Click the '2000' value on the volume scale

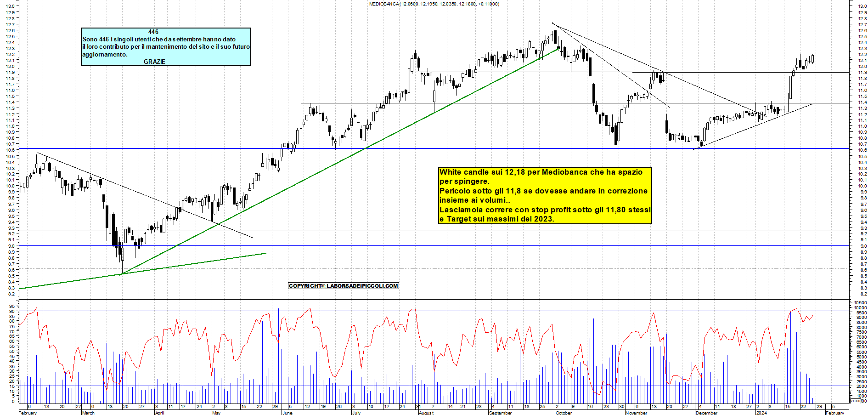click(861, 386)
